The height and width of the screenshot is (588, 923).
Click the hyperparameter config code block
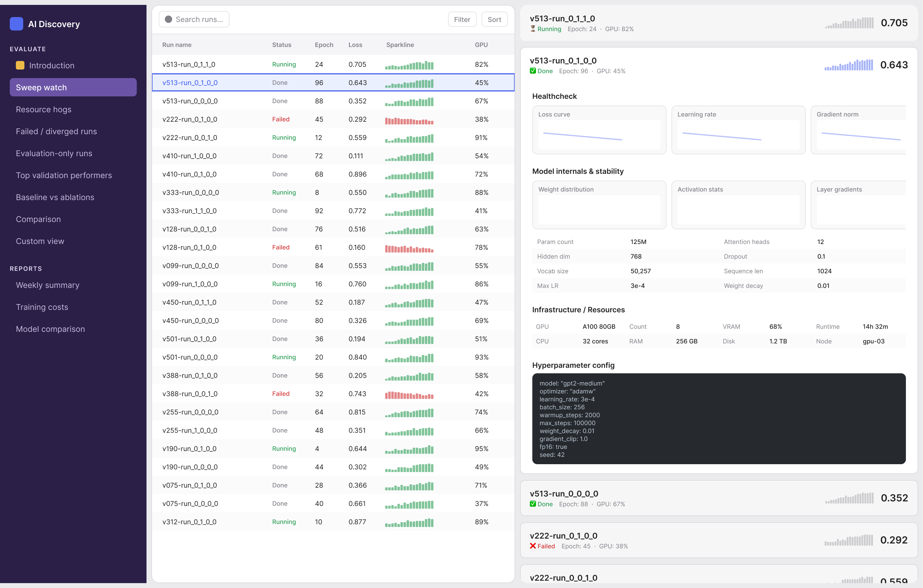click(719, 419)
